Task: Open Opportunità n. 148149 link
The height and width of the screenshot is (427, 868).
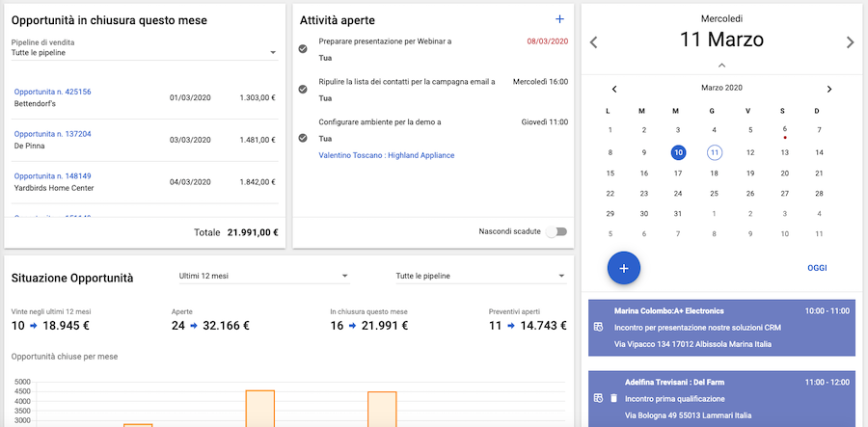Action: (x=53, y=175)
